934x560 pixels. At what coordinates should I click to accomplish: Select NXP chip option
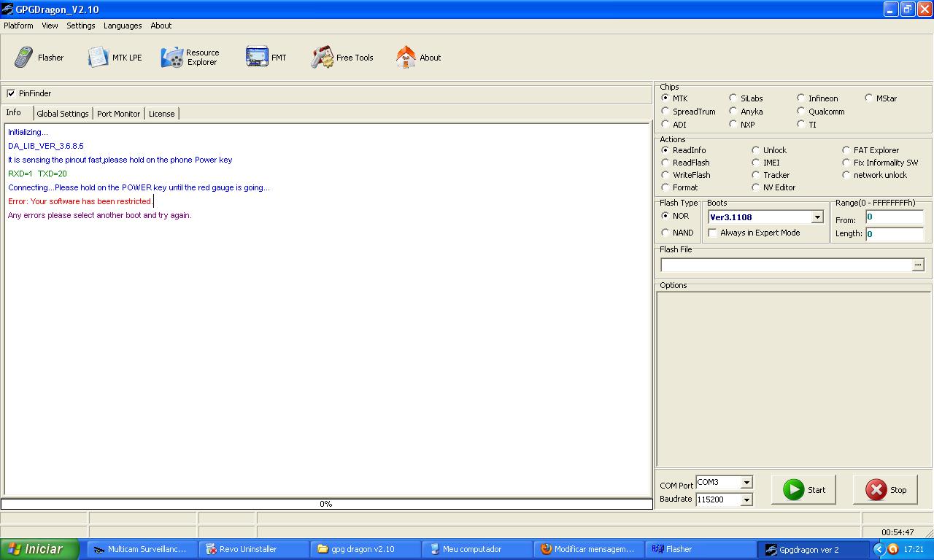tap(733, 125)
